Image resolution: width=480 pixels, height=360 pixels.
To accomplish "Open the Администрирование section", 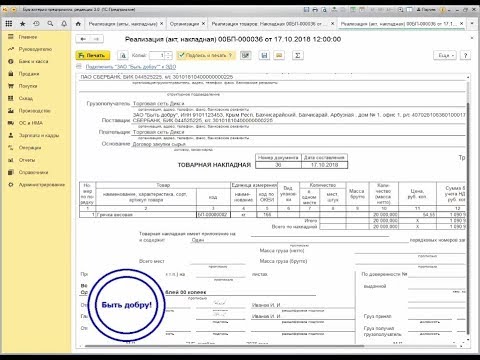I will [x=42, y=185].
